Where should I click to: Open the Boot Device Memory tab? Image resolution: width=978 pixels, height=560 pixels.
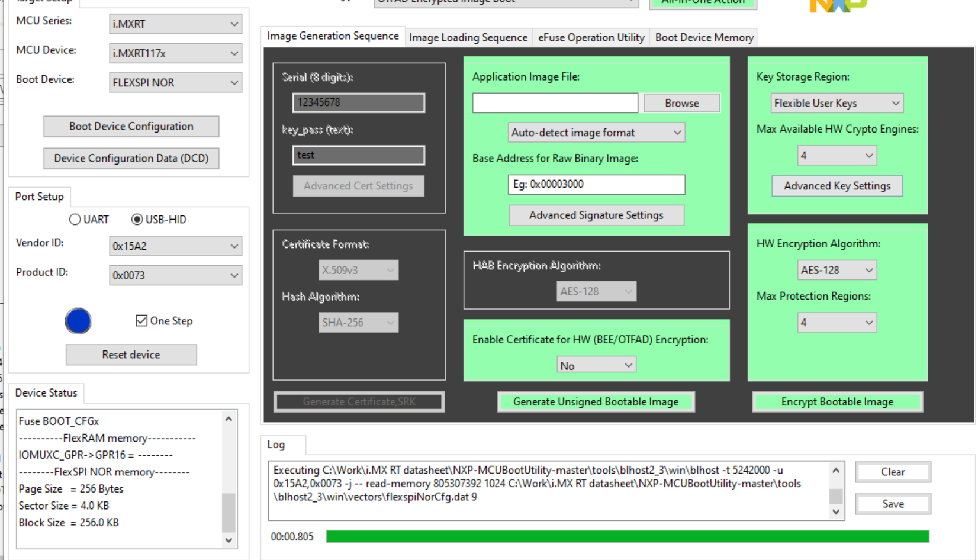pyautogui.click(x=704, y=37)
